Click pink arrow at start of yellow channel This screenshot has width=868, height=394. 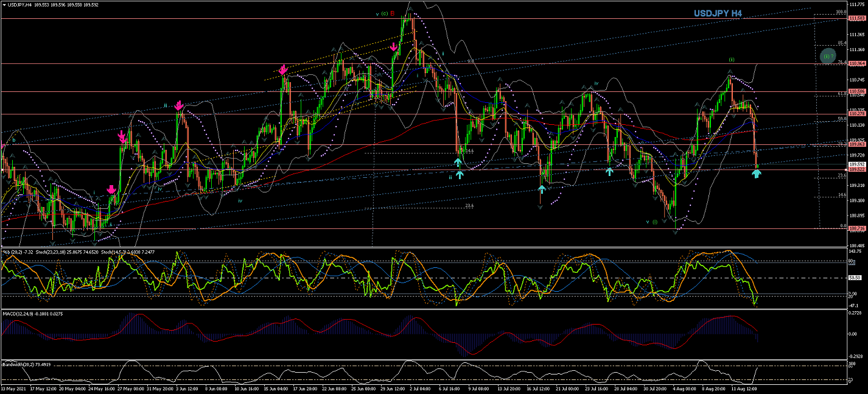[283, 71]
